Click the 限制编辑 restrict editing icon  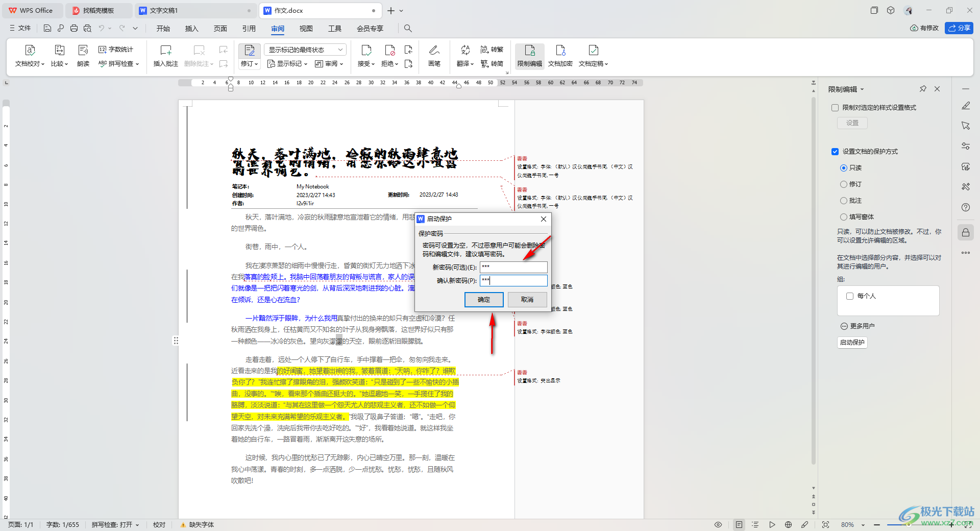[530, 51]
